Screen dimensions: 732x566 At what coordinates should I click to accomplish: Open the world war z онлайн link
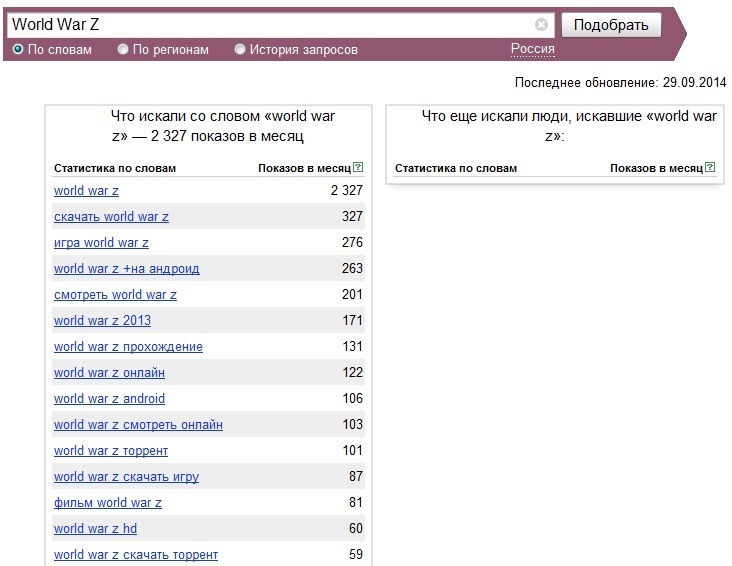pos(109,373)
